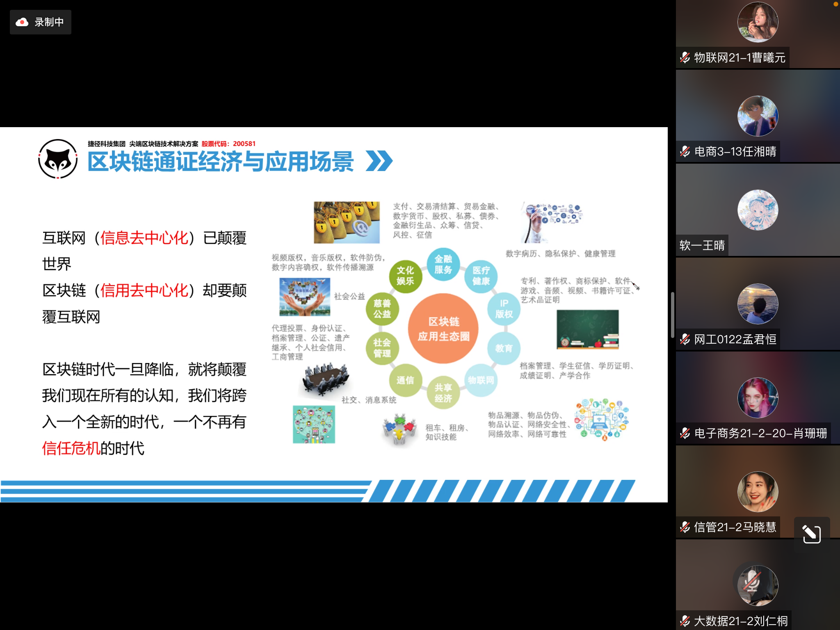Screen dimensions: 840x630
Task: Click the 社会管理 circle
Action: [x=382, y=348]
